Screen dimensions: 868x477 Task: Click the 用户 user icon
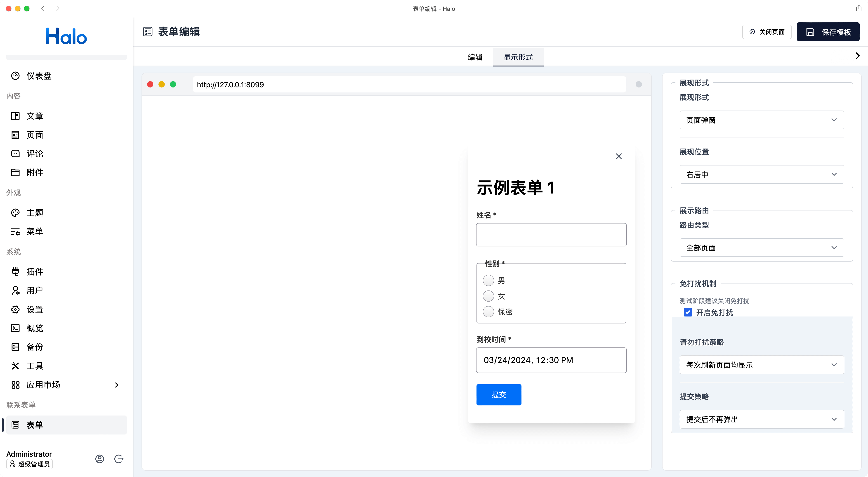pos(15,290)
